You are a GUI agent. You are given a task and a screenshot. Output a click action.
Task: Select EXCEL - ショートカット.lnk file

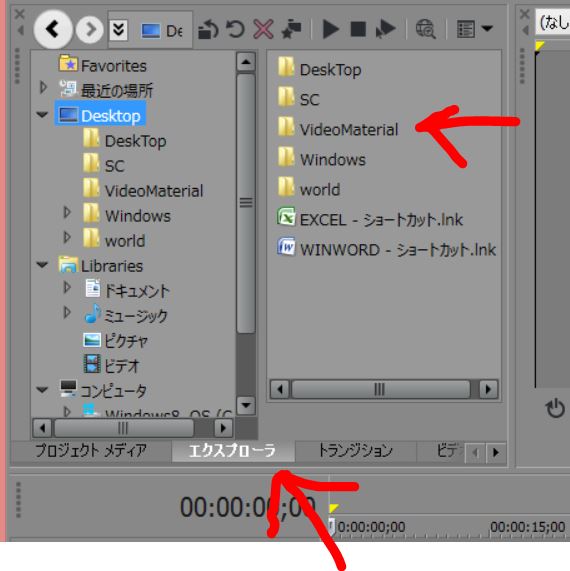pos(369,219)
